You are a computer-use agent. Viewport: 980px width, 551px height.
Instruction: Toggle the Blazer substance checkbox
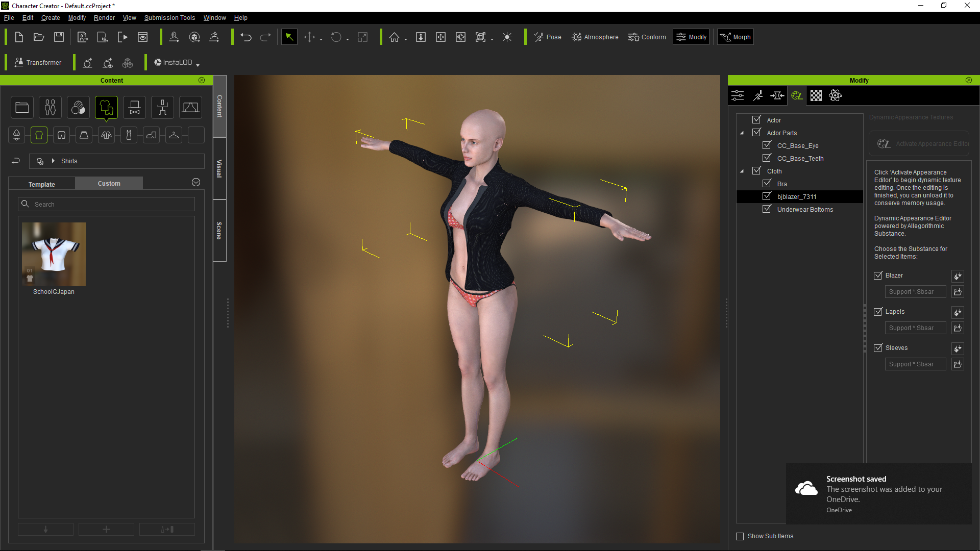(x=878, y=275)
